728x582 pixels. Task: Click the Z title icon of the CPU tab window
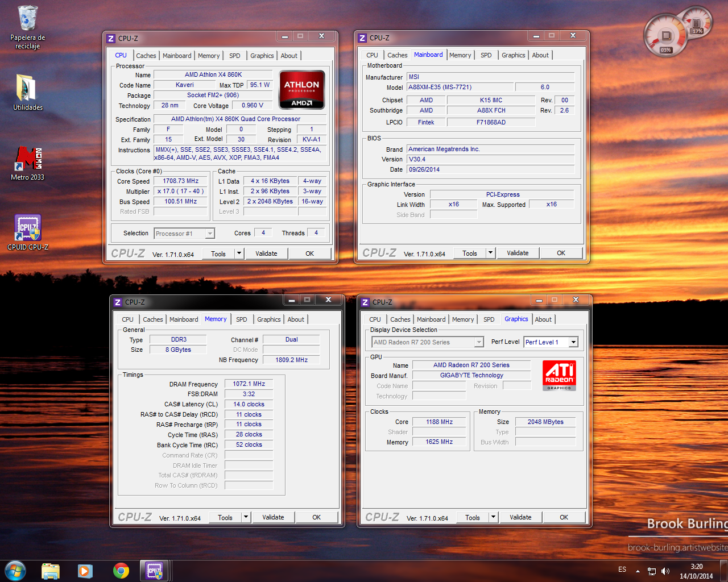(x=111, y=39)
